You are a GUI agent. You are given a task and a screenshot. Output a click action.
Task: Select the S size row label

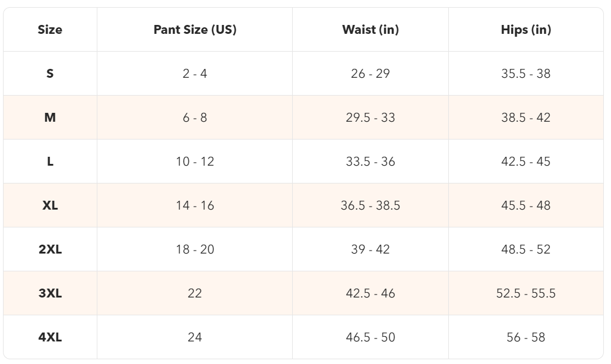click(50, 74)
